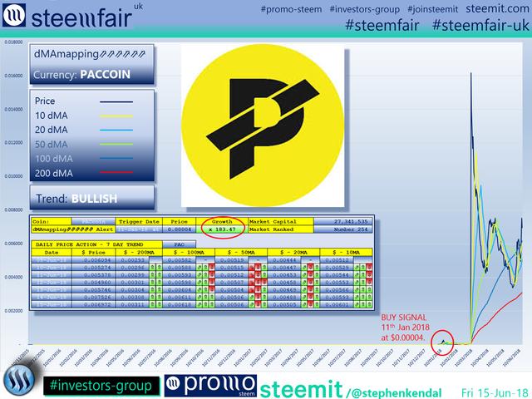Open the #steemfair hashtag

click(382, 26)
